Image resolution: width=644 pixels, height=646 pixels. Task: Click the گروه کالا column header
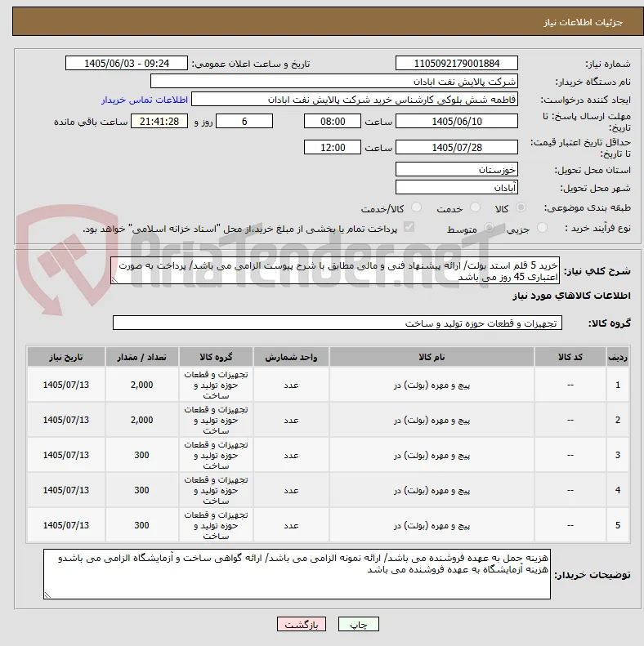(216, 357)
